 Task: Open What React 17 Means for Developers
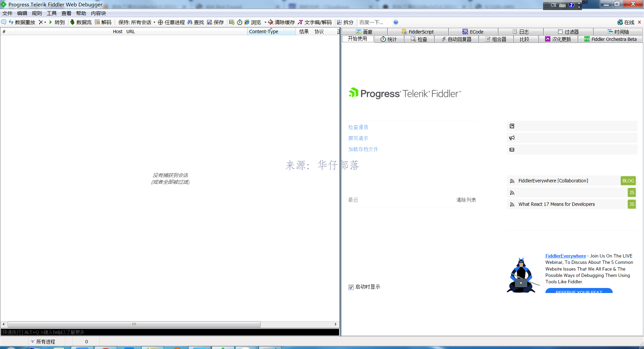pyautogui.click(x=556, y=204)
